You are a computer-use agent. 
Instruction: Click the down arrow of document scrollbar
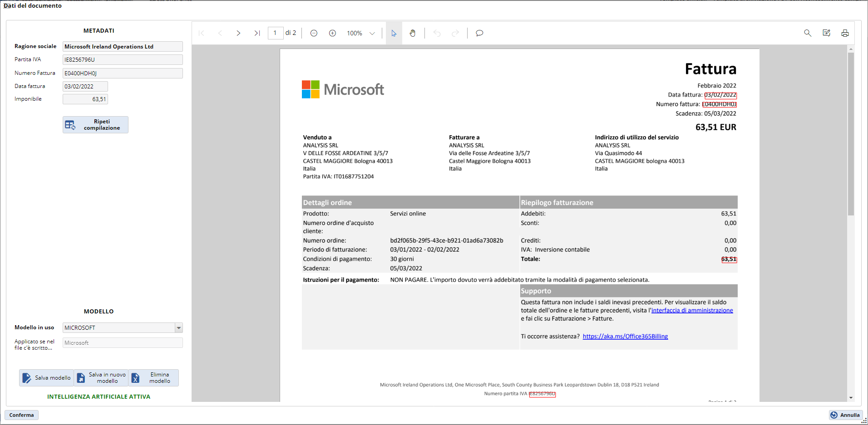pos(851,398)
